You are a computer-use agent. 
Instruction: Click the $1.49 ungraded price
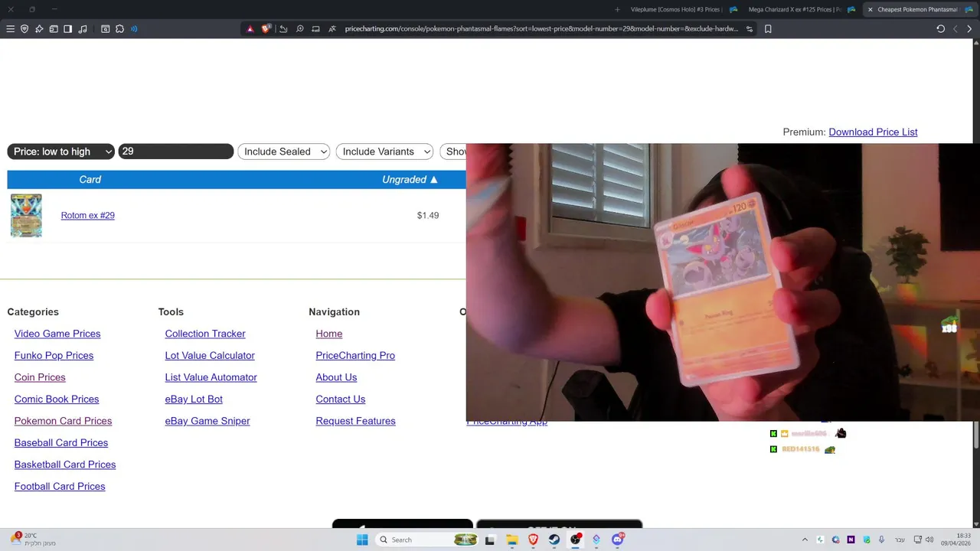point(428,215)
